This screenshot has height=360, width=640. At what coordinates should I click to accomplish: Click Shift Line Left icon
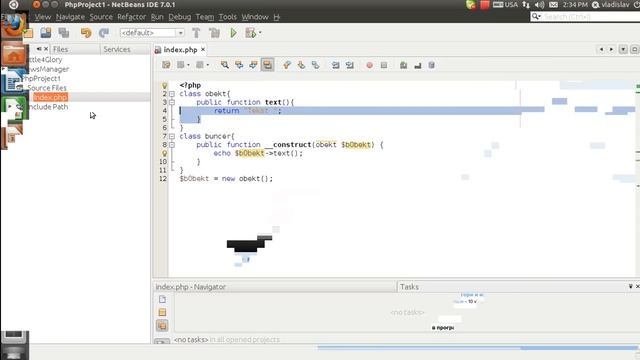click(x=336, y=65)
